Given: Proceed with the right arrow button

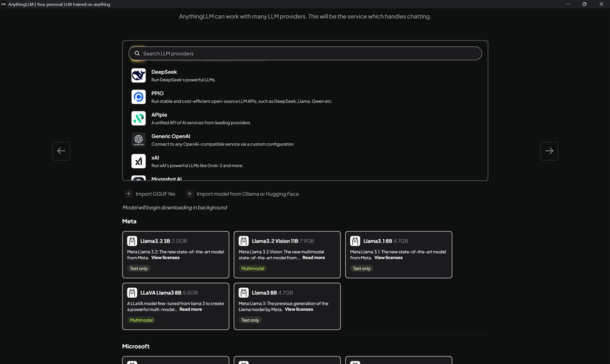Looking at the screenshot, I should pos(549,151).
